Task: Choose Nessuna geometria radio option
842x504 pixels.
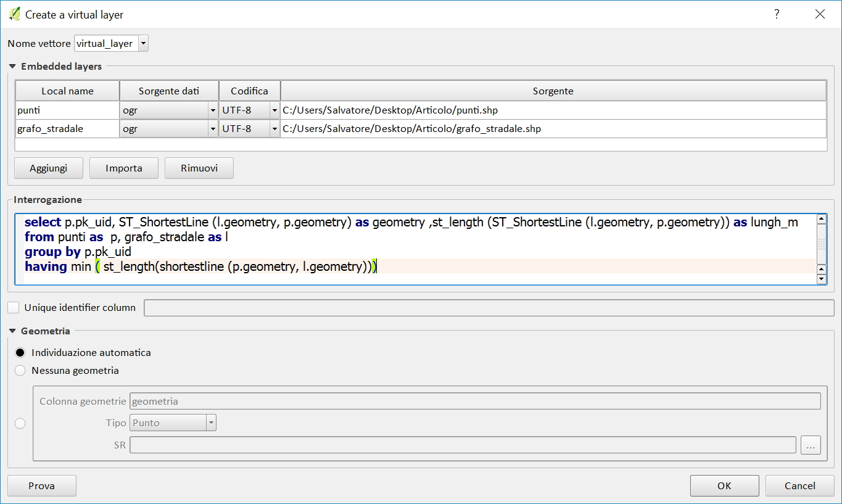Action: point(20,371)
